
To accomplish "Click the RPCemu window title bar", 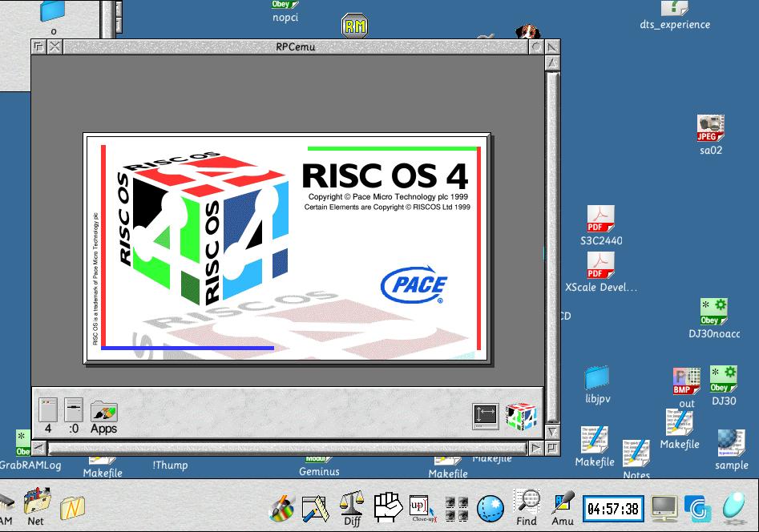I will pos(295,46).
